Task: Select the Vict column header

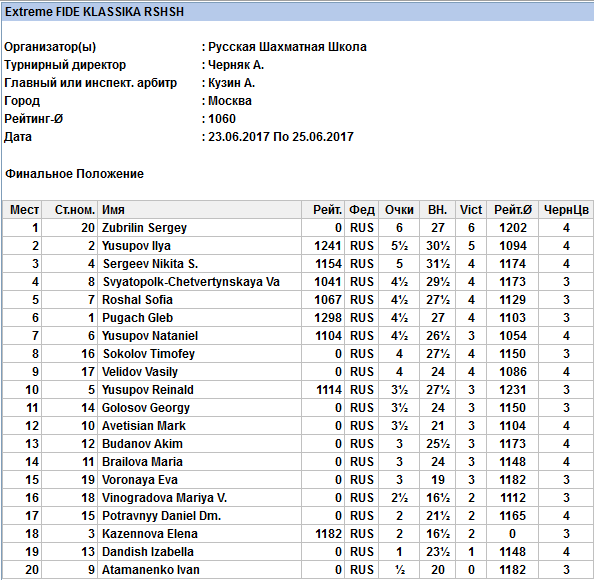Action: 471,209
